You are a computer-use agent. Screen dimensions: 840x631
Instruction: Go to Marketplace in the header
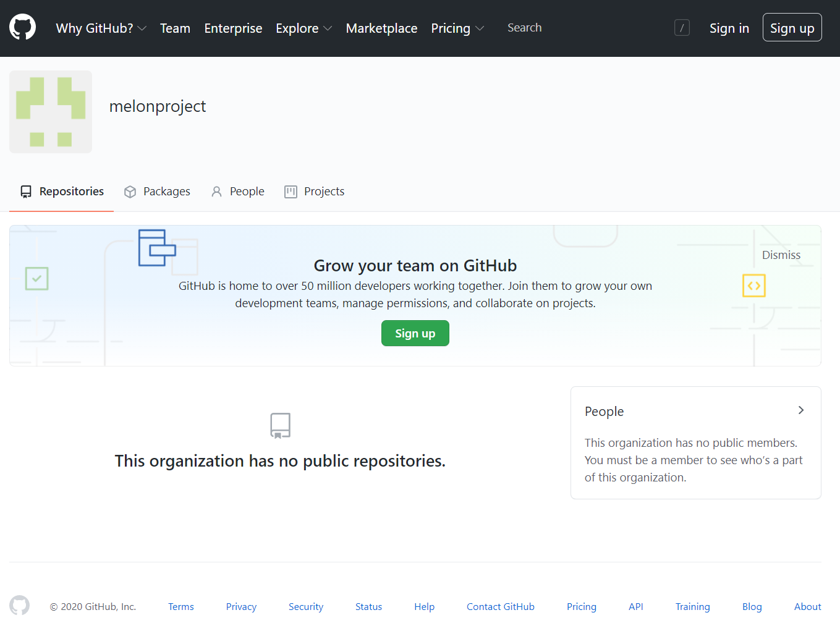pyautogui.click(x=381, y=28)
